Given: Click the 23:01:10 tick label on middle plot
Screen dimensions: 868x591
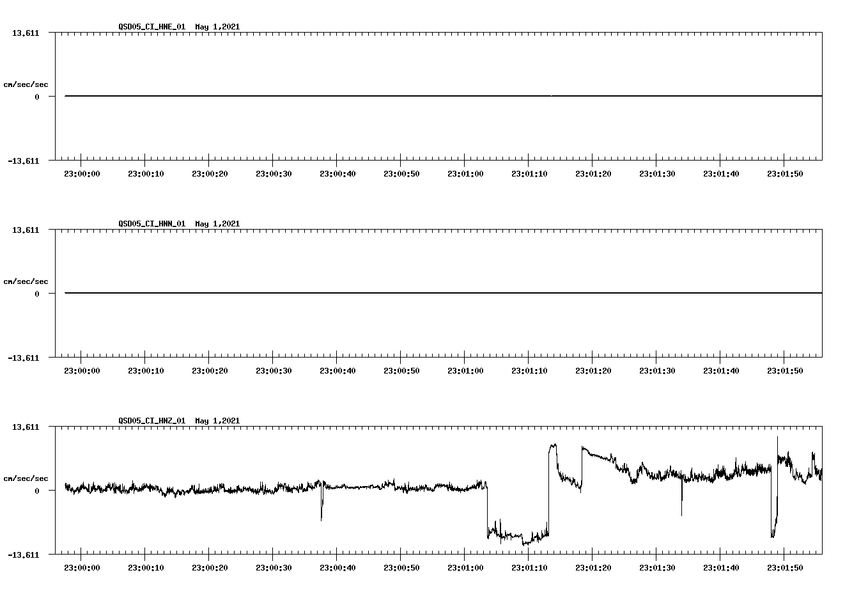Looking at the screenshot, I should (x=529, y=369).
